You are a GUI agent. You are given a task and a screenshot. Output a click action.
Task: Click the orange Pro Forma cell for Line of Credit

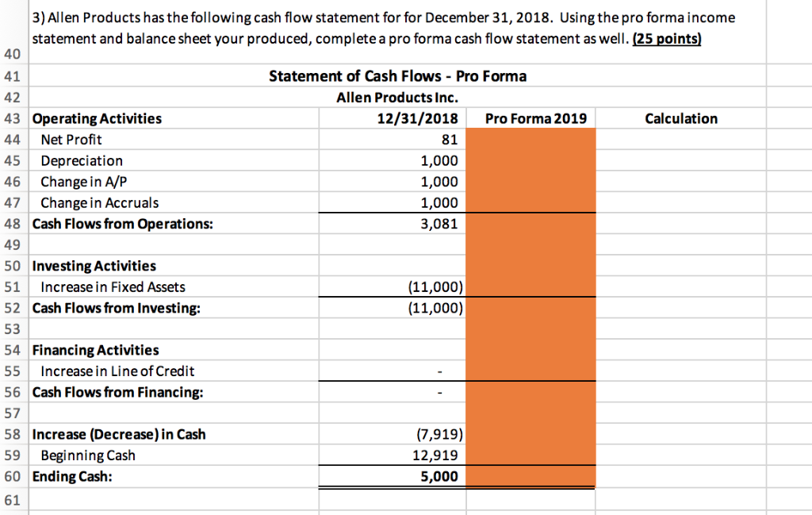pyautogui.click(x=530, y=371)
